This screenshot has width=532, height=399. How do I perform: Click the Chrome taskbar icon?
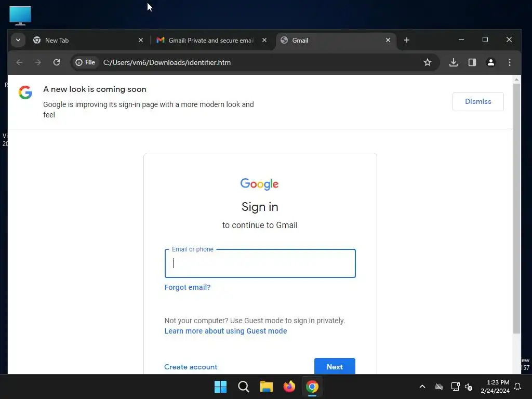(x=312, y=387)
